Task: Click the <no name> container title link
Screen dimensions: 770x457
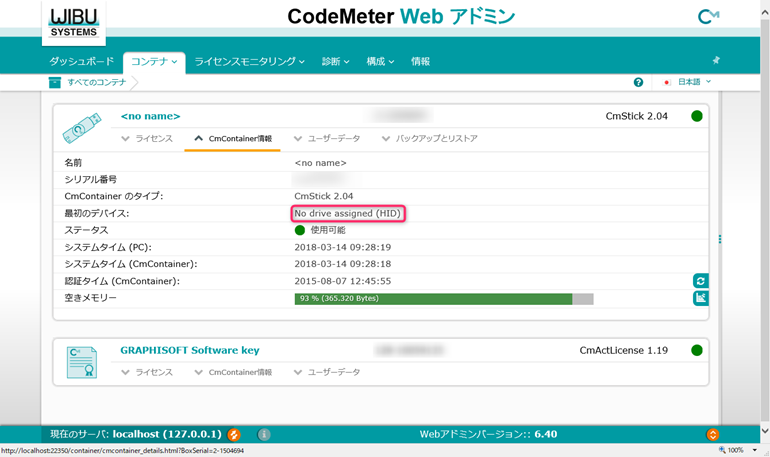Action: 150,116
